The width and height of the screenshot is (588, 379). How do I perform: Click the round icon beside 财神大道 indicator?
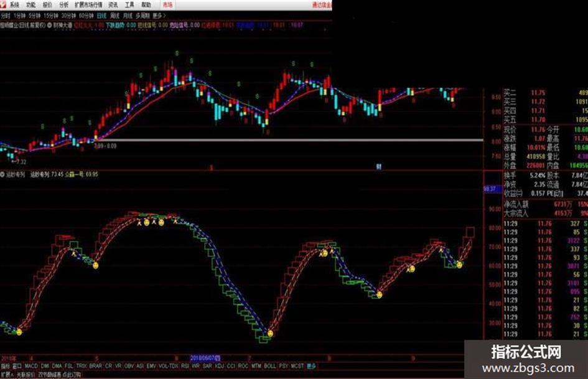coord(50,25)
